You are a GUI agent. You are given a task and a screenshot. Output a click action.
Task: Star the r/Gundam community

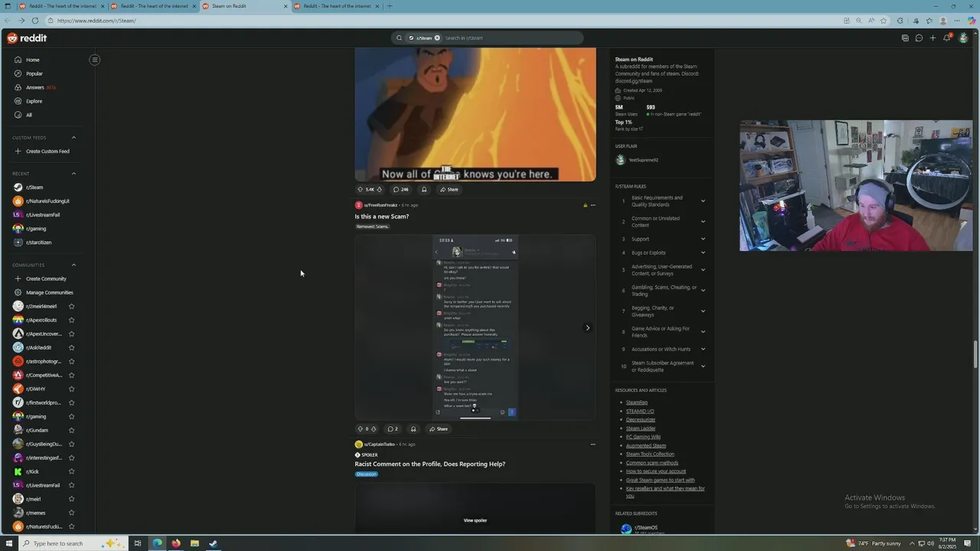point(71,430)
